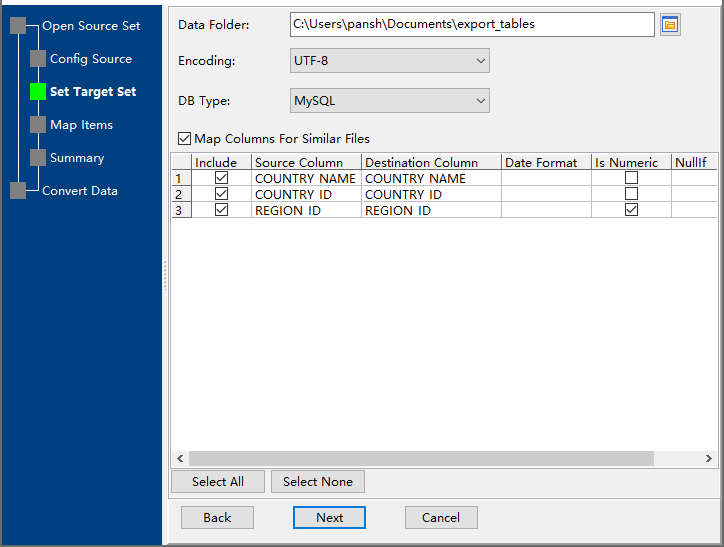Click Date Format cell for REGION ID row
The height and width of the screenshot is (547, 724).
[546, 210]
